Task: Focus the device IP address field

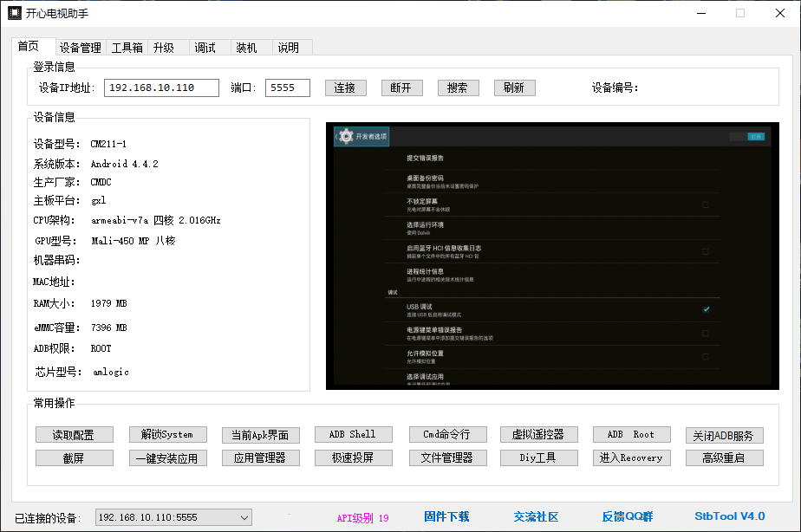Action: click(x=161, y=88)
